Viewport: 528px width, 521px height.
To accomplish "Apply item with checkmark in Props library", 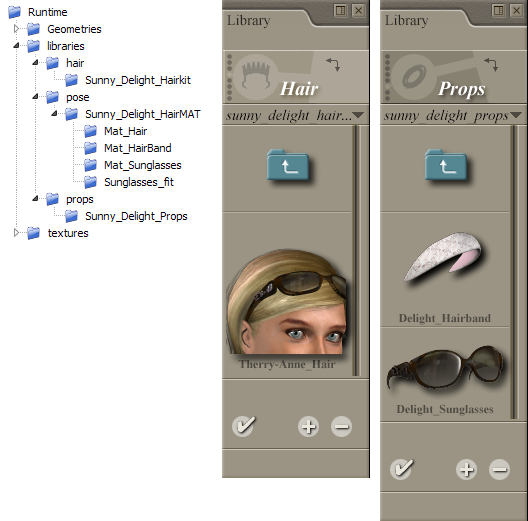I will point(402,469).
